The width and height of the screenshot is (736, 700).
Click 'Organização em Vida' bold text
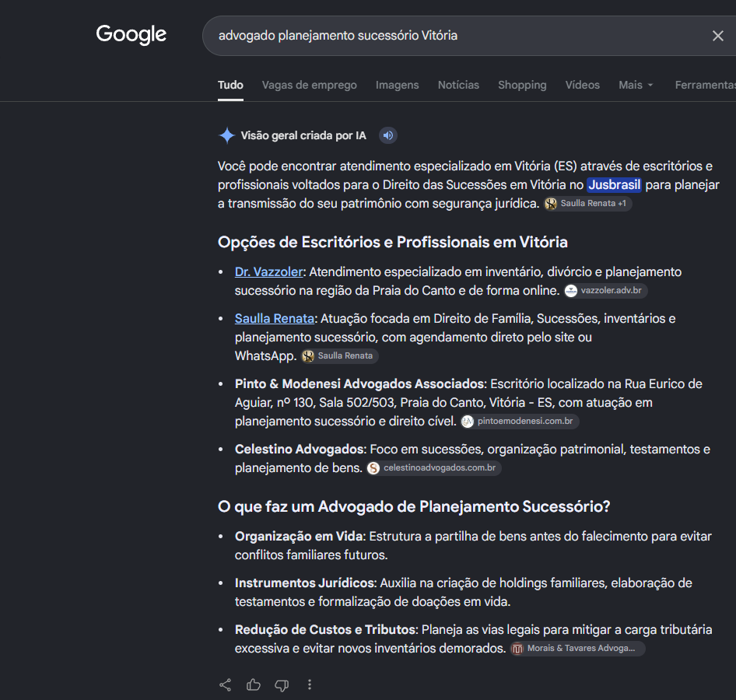click(x=299, y=536)
